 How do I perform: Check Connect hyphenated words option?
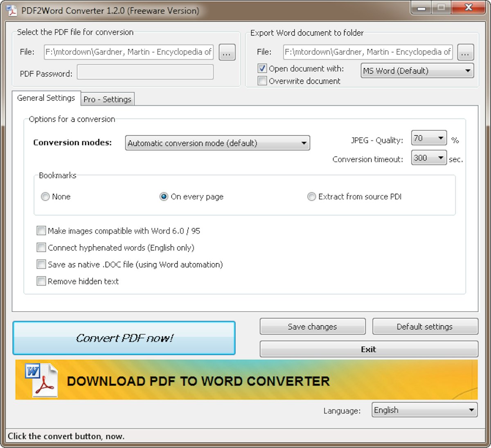[x=41, y=247]
